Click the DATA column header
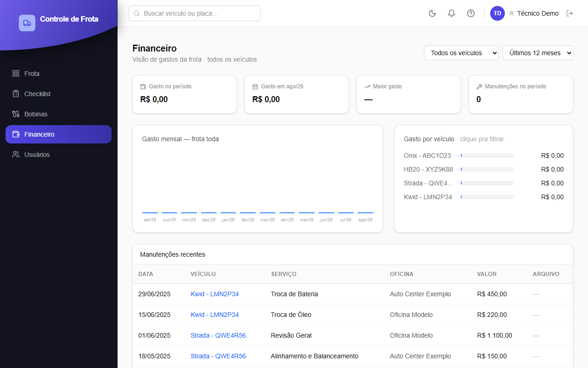The width and height of the screenshot is (588, 368). (146, 274)
